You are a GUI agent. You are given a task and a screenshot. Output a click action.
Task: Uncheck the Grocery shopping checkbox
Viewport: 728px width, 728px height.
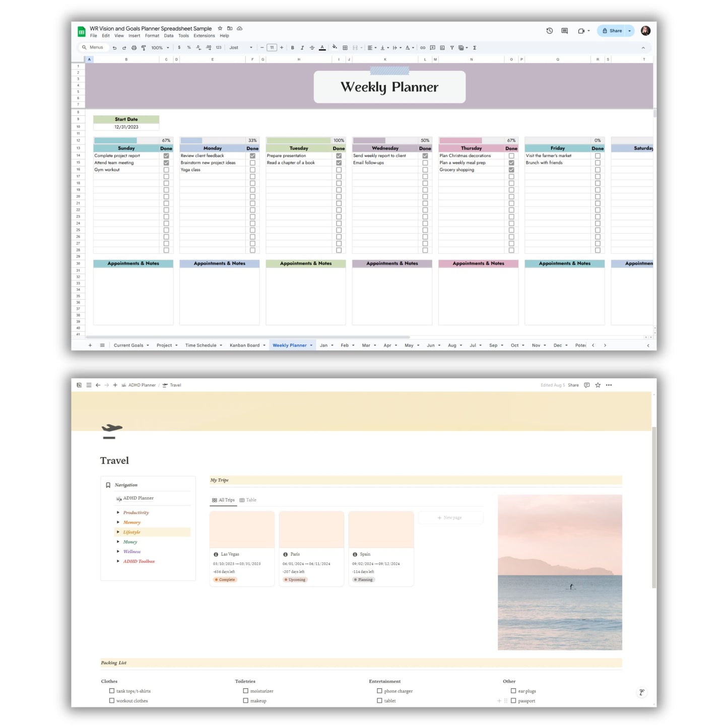(511, 170)
